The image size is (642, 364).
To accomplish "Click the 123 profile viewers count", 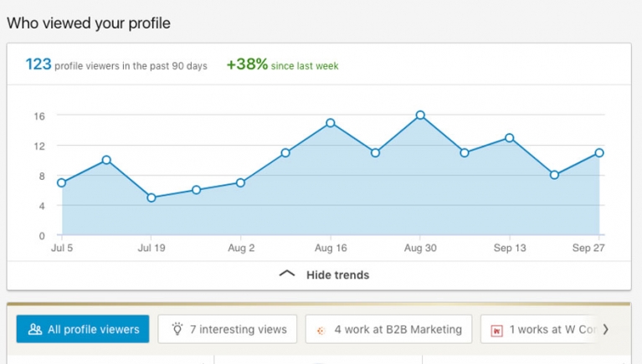I will click(x=39, y=64).
